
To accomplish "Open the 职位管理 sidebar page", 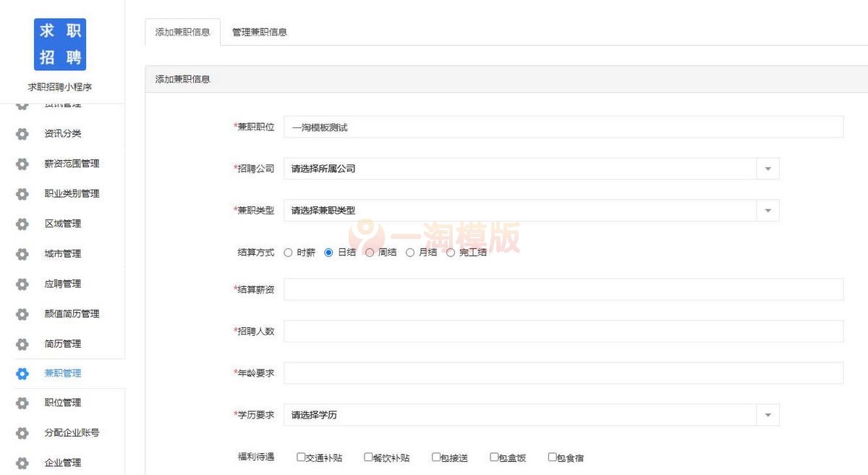I will click(63, 403).
